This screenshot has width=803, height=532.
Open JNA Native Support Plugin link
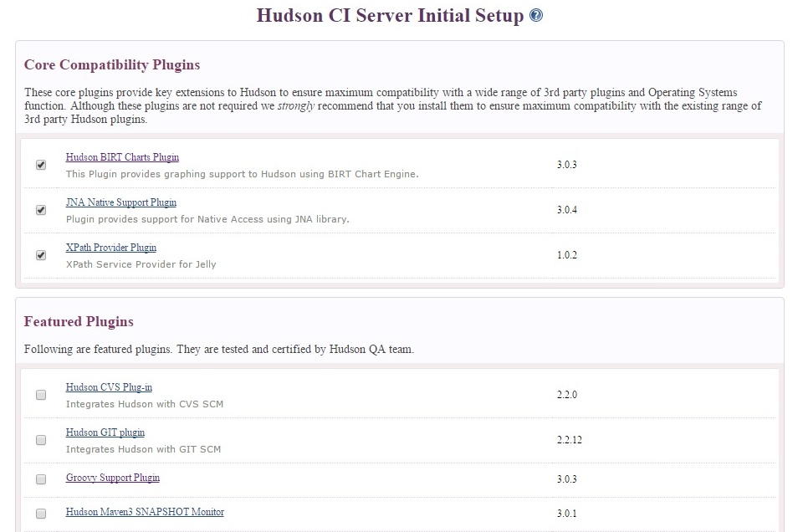pos(120,202)
